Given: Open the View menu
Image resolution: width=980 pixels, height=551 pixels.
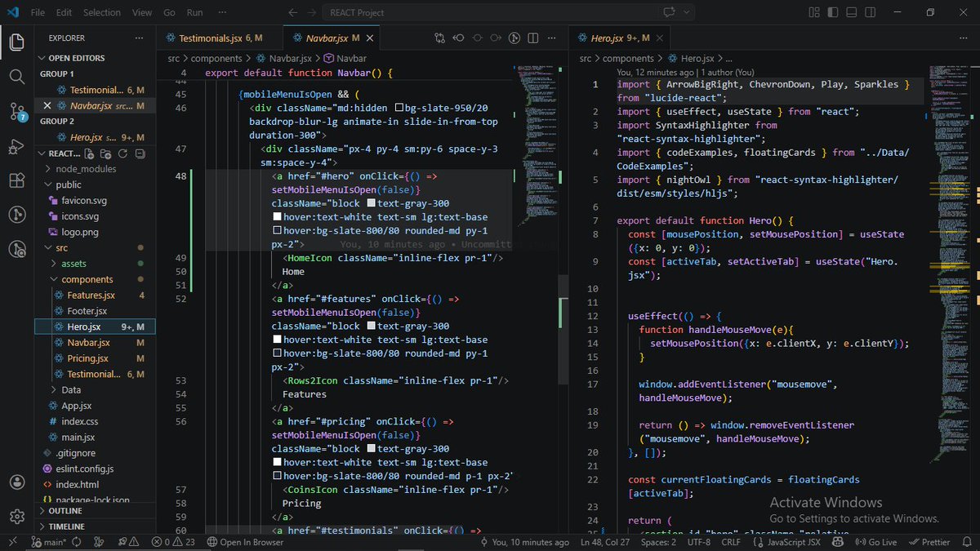Looking at the screenshot, I should click(x=142, y=12).
